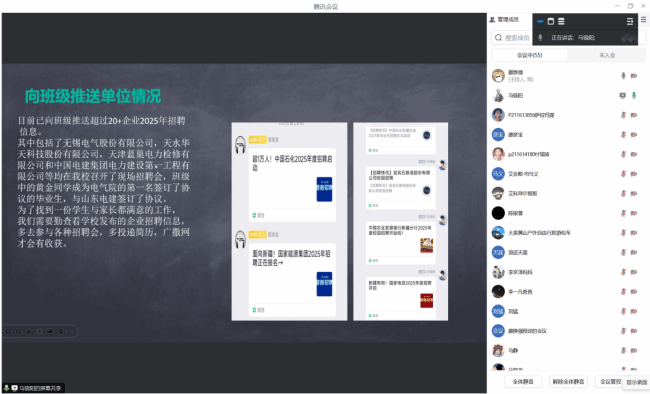Expand the zoom magnifier on slide toolbar
This screenshot has width=650, height=394.
pos(61,331)
